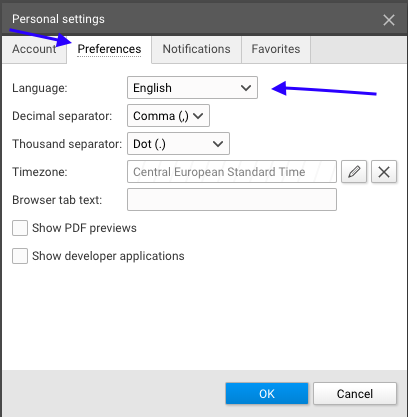This screenshot has width=408, height=417.
Task: Open the Thousand separator Dot dropdown
Action: (x=178, y=144)
